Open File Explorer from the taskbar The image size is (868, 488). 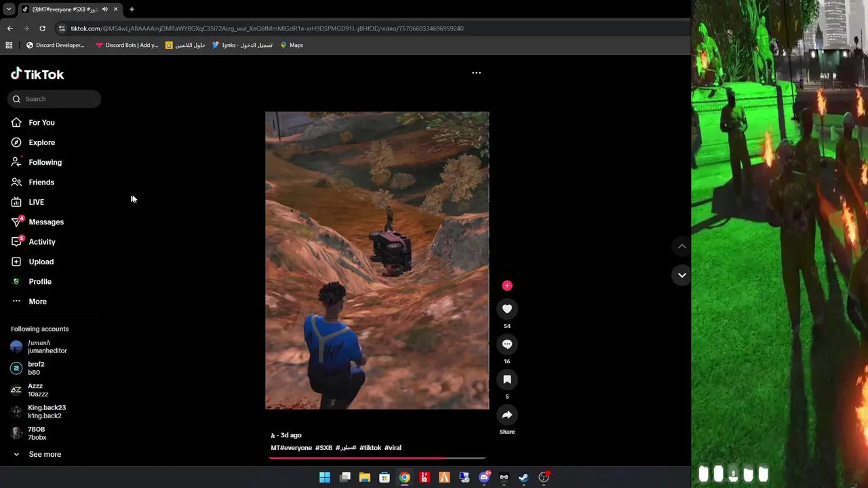click(x=365, y=477)
